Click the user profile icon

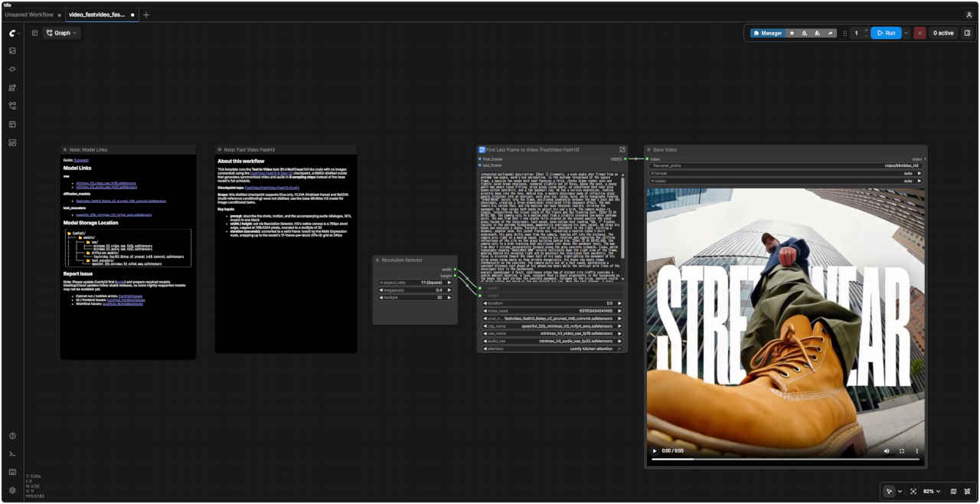[969, 15]
